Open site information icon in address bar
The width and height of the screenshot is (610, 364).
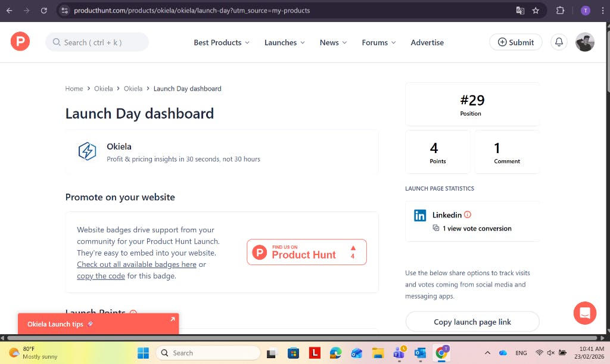click(x=64, y=11)
